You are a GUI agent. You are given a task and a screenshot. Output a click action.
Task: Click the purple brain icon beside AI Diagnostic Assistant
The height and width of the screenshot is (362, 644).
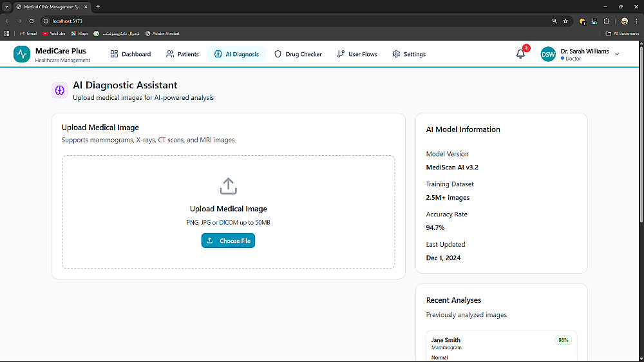click(x=59, y=90)
